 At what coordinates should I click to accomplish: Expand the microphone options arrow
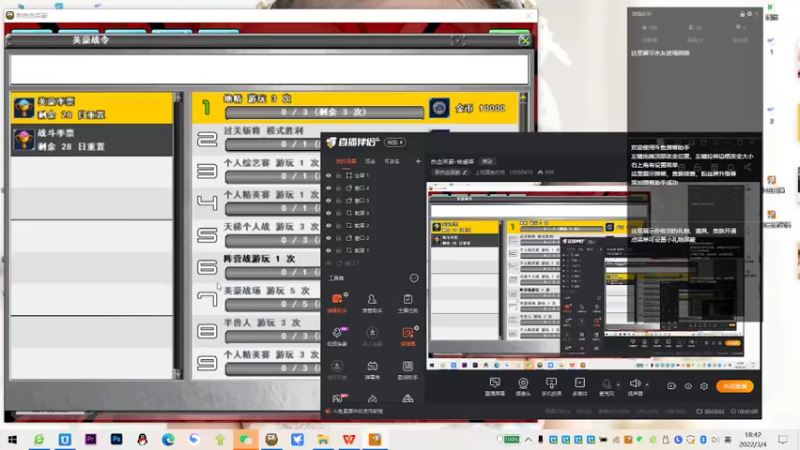pos(618,384)
